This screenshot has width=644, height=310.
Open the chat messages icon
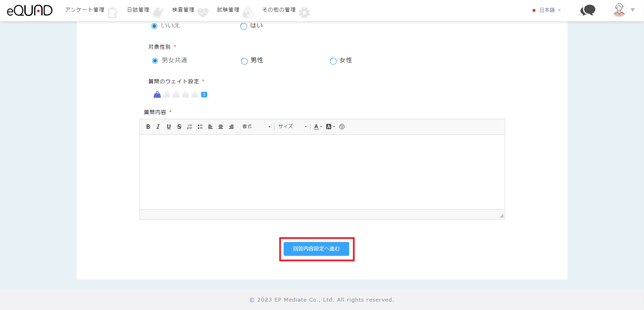point(588,10)
